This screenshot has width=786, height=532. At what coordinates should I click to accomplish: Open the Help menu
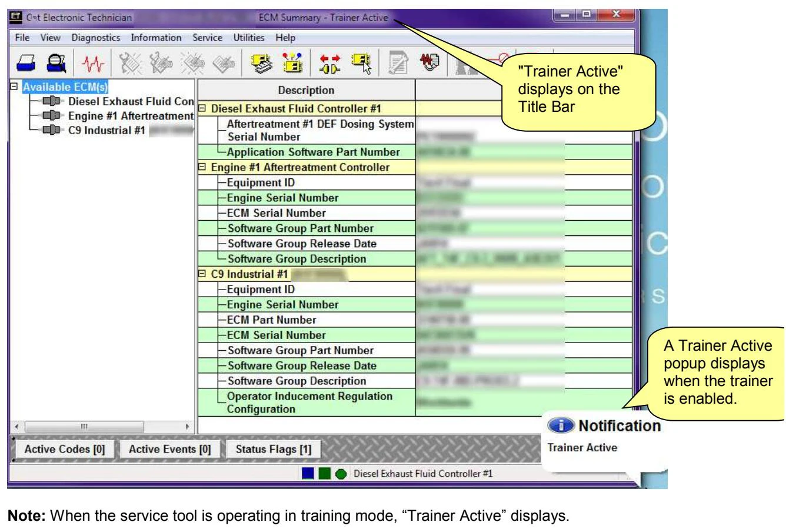(285, 38)
